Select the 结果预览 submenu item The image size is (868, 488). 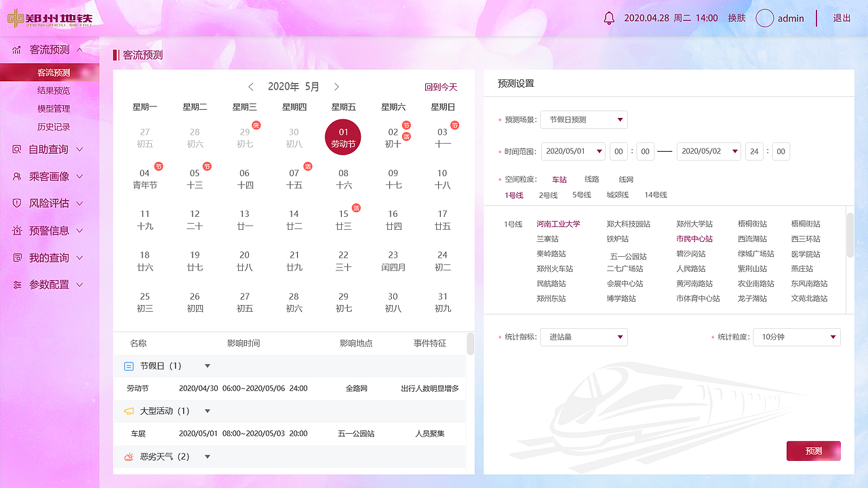[54, 91]
